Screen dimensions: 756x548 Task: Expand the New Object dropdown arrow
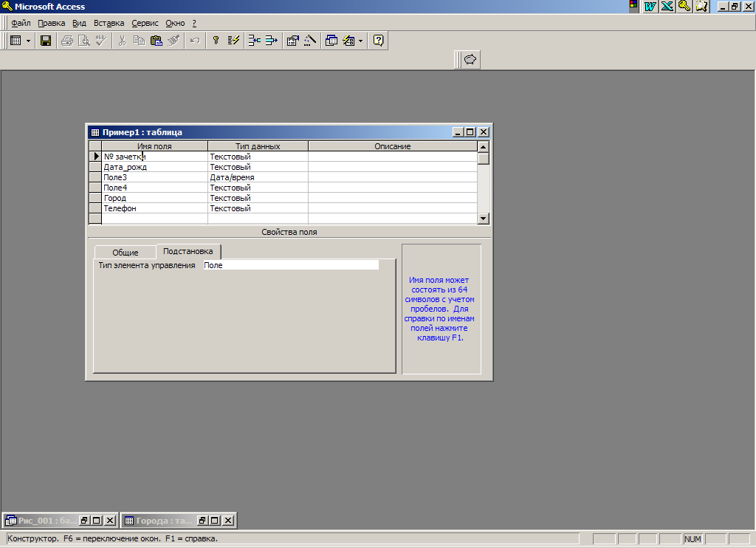[360, 41]
